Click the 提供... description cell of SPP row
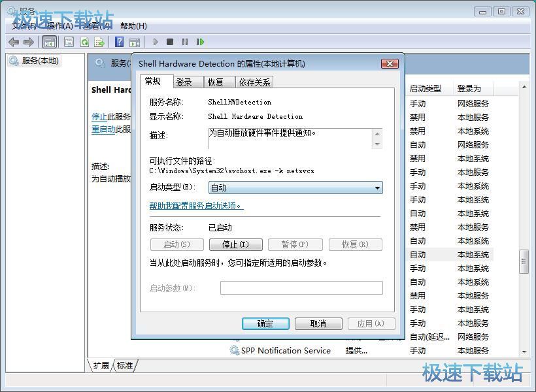The height and width of the screenshot is (392, 536). click(356, 350)
